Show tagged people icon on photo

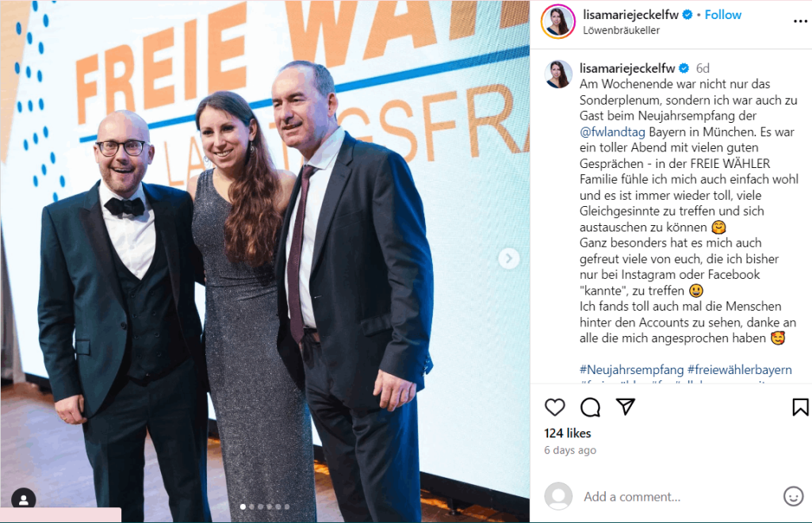coord(24,500)
